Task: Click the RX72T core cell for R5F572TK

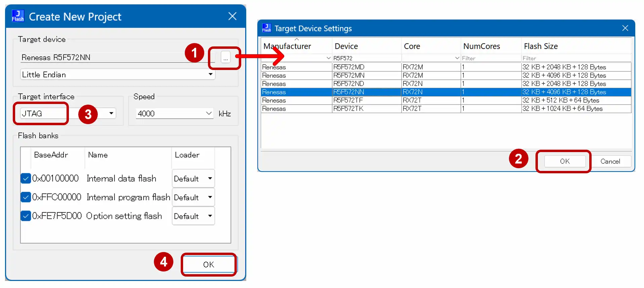Action: pyautogui.click(x=431, y=109)
